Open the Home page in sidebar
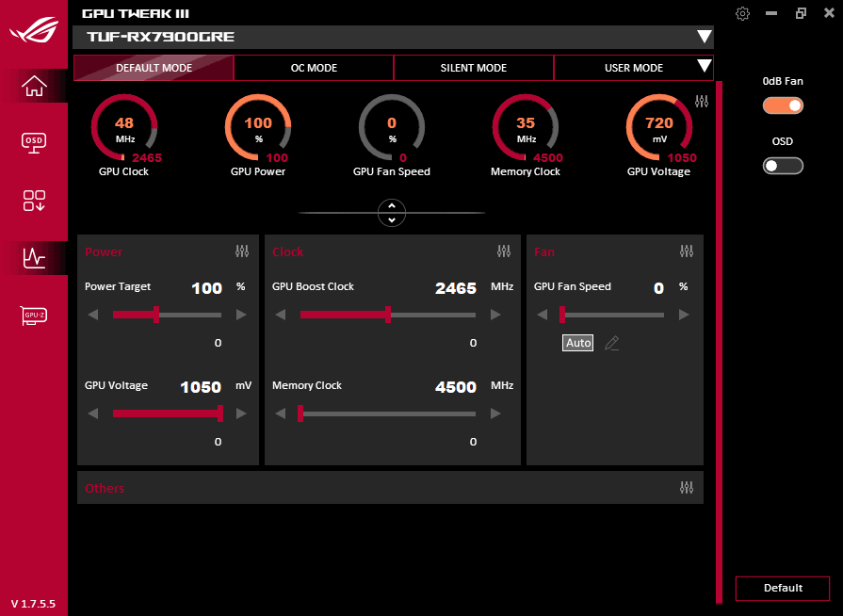Screen dimensions: 843x616 (34, 86)
